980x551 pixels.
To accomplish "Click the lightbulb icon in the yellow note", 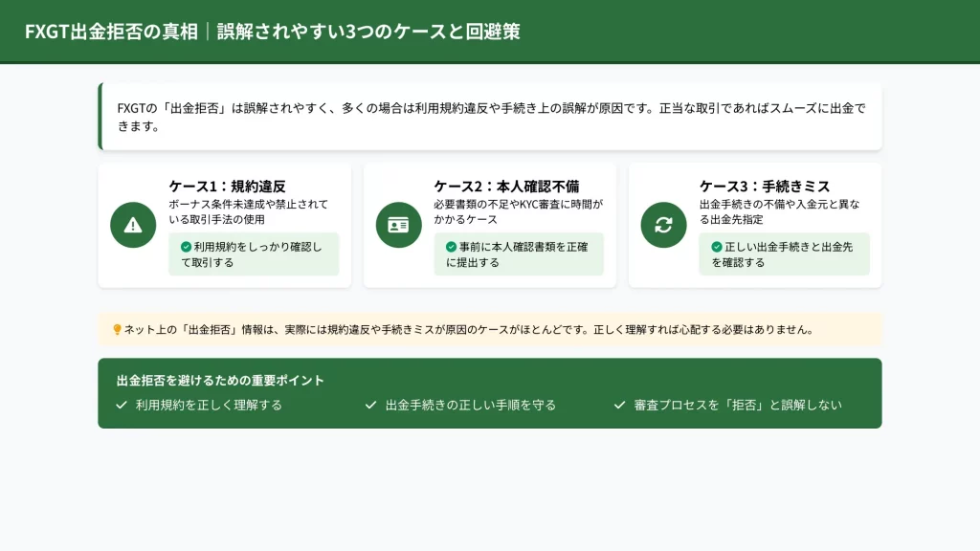I will 117,330.
